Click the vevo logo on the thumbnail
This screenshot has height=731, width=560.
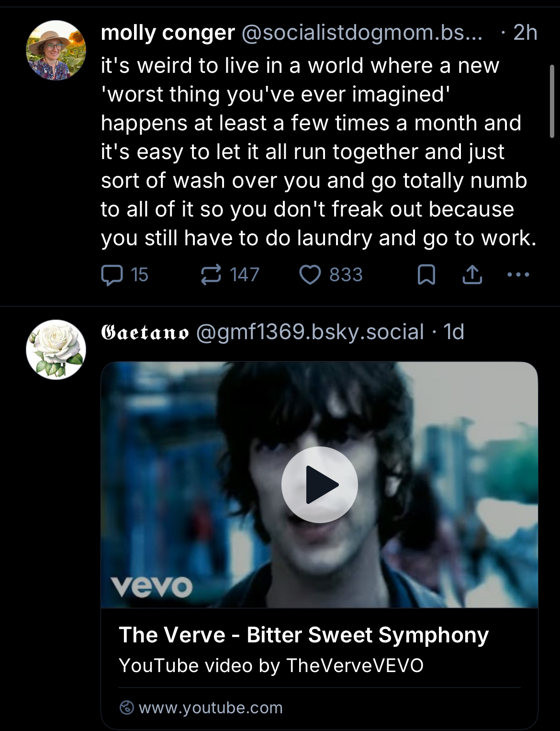[151, 586]
